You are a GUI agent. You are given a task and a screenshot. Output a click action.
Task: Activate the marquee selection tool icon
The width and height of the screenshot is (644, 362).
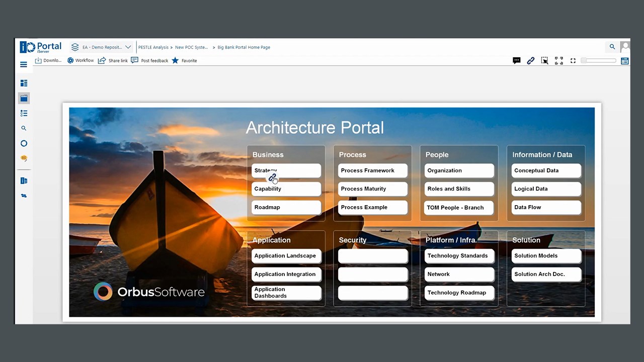[545, 60]
